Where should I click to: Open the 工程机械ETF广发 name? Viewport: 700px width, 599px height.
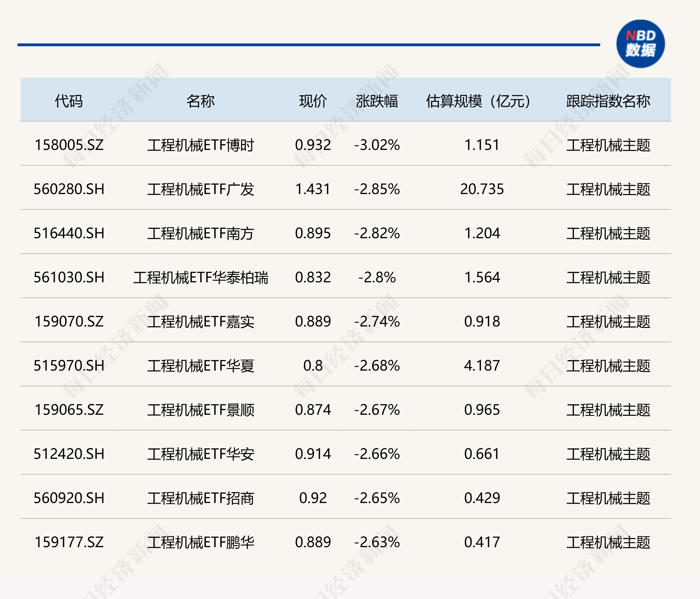coord(200,190)
